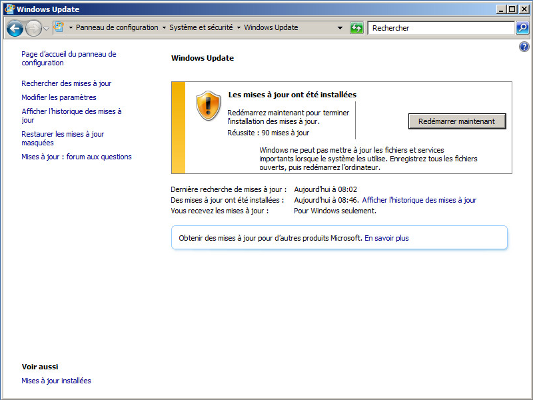Select Panneau de configuration breadcrumb

point(117,28)
